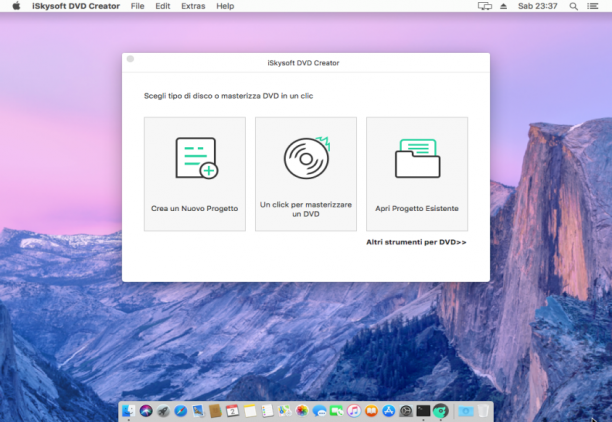
Task: Open Notification Center from menu bar
Action: pyautogui.click(x=593, y=6)
